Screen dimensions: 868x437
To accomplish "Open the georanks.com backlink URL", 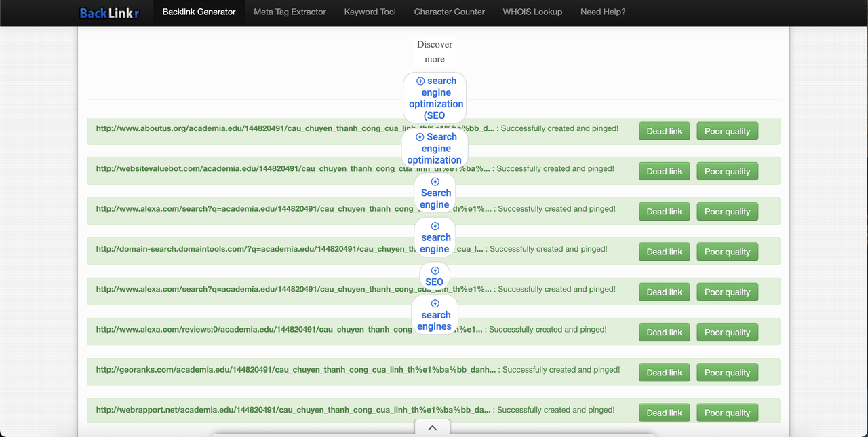I will (296, 370).
